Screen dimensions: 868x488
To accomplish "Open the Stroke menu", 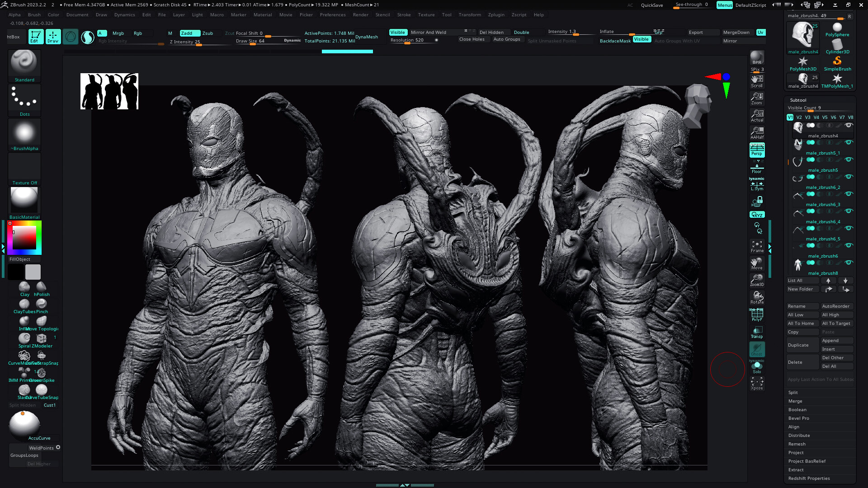I will (404, 14).
